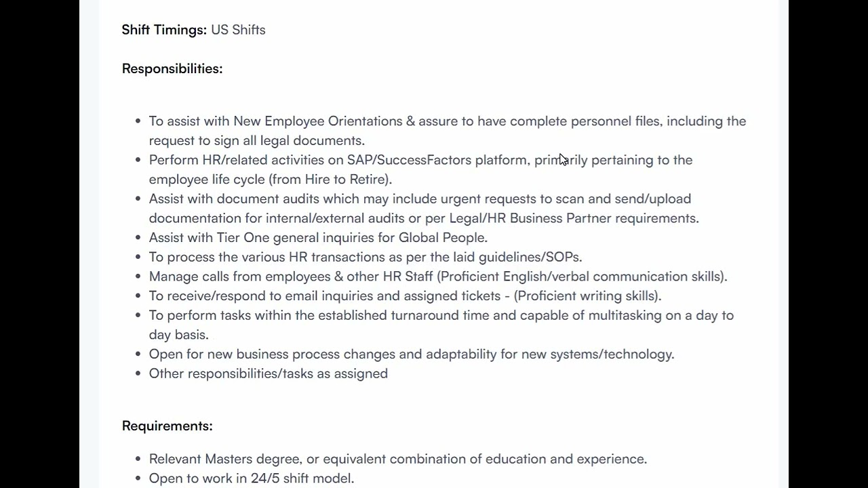
Task: Click the "US Shifts" text
Action: [238, 30]
